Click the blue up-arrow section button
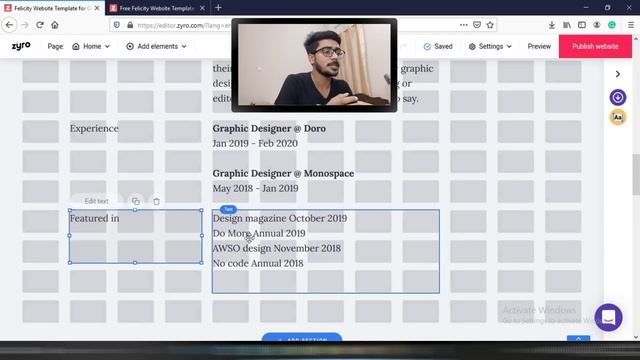Screen dimensions: 640x360 tap(578, 338)
